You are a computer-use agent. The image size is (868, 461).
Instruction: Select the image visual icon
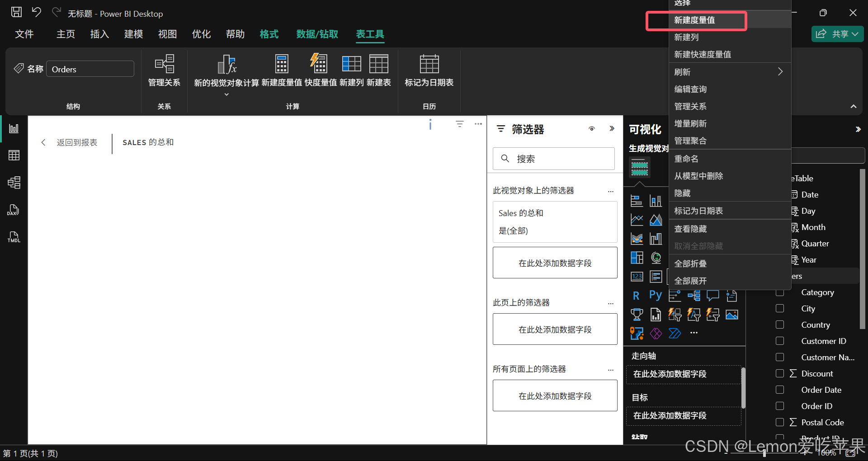731,315
